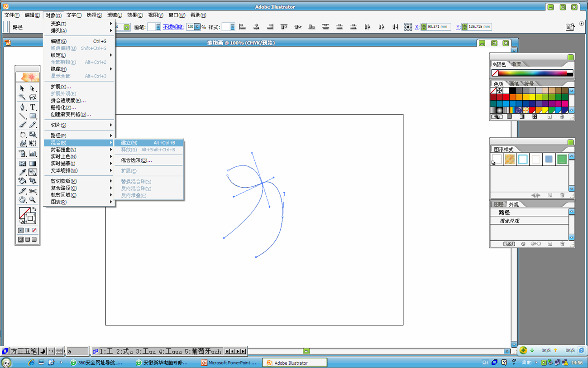Select the Pen tool in toolbox
The height and width of the screenshot is (368, 588).
click(22, 107)
